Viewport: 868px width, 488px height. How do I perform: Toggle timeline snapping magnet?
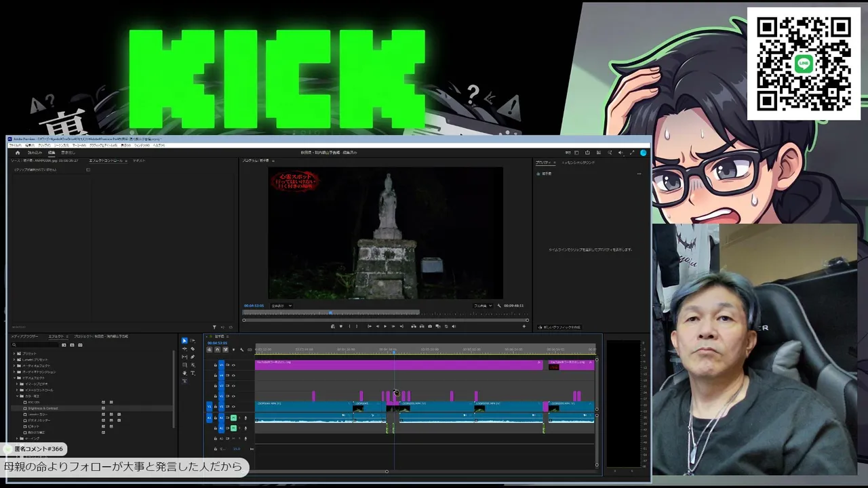click(x=218, y=350)
